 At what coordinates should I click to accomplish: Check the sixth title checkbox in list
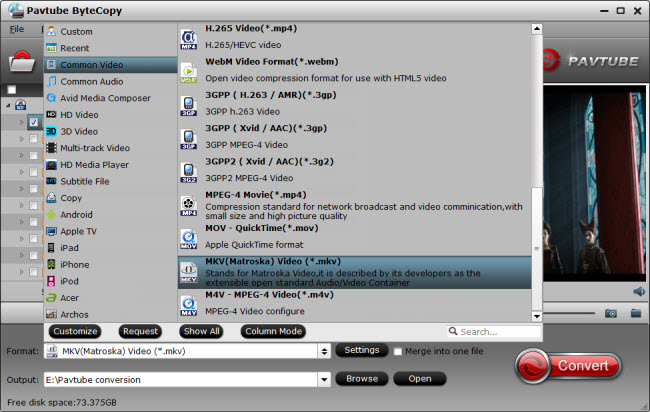[x=34, y=205]
